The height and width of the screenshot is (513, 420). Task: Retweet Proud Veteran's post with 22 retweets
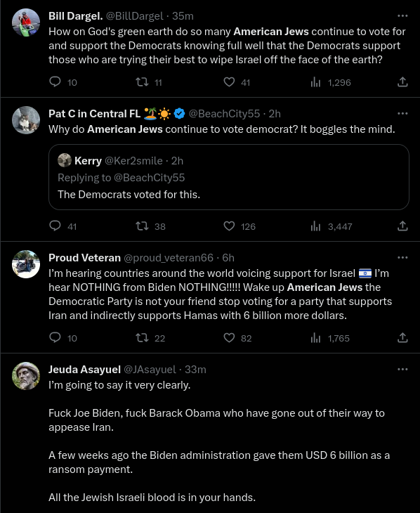(142, 337)
